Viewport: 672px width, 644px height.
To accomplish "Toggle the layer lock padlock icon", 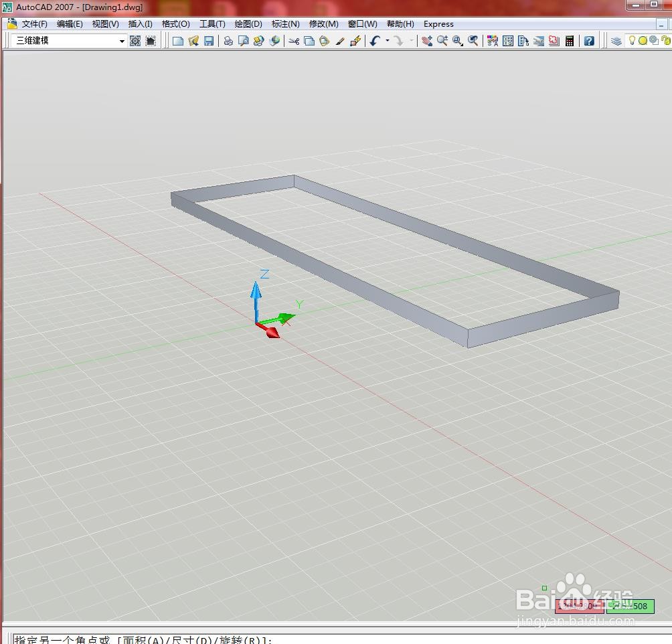I will click(665, 41).
